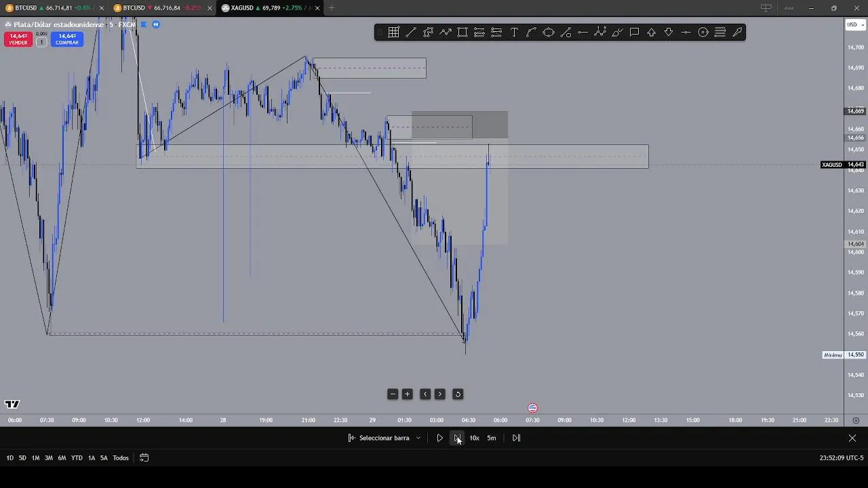Jump replay to real time

coord(516,438)
